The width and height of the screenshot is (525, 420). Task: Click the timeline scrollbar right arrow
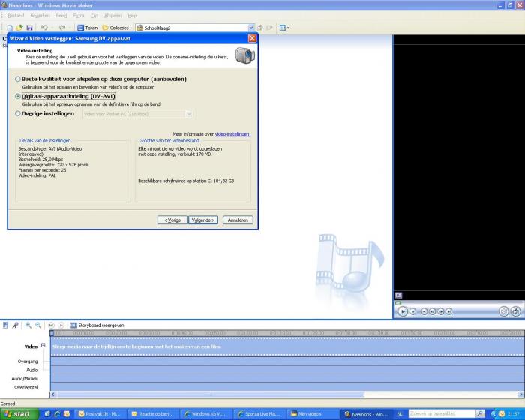[521, 394]
